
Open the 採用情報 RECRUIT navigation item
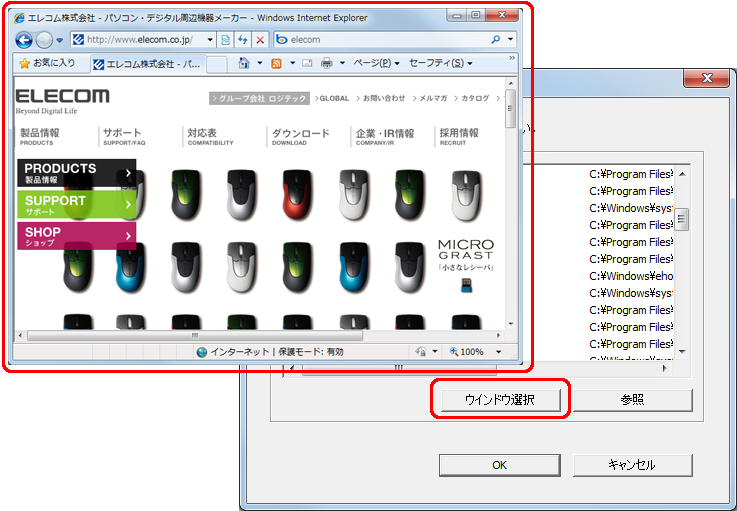(x=459, y=136)
